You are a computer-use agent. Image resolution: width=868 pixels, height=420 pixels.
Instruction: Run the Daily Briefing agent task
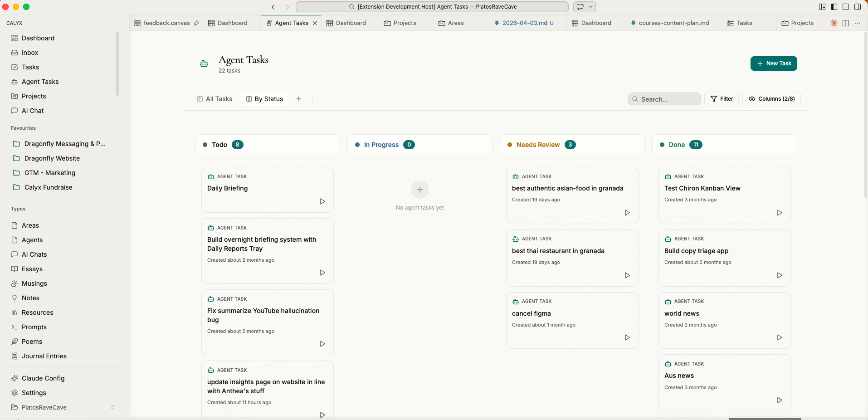[322, 201]
